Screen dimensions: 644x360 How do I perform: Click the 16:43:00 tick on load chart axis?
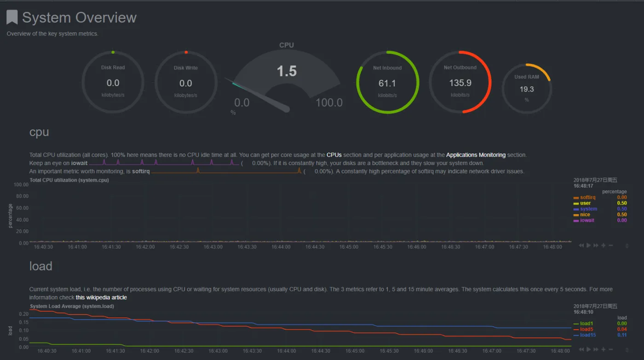point(218,351)
